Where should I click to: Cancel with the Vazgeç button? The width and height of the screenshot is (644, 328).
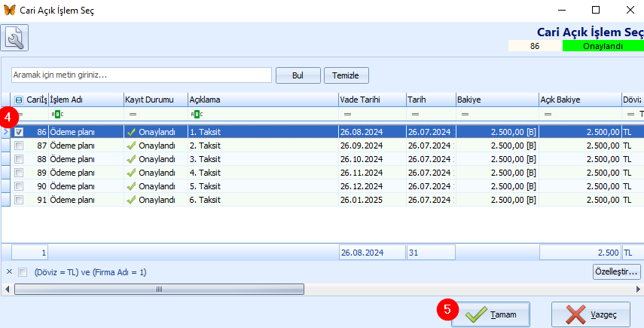coord(591,314)
